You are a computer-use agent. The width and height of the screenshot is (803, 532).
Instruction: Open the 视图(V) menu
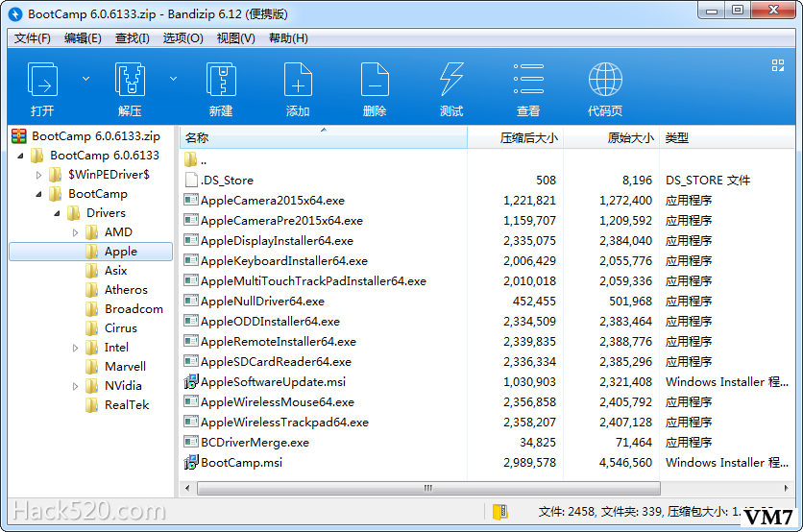click(x=235, y=38)
